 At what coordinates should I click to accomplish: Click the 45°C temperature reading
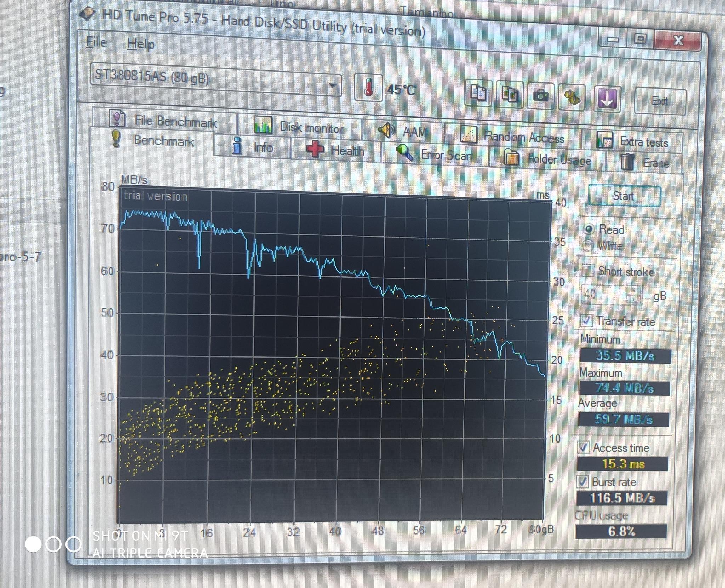(400, 89)
